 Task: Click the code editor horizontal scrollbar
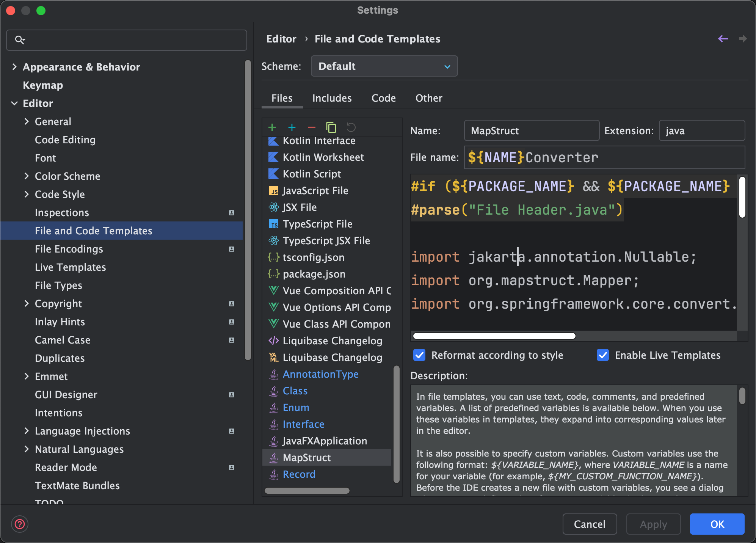pyautogui.click(x=494, y=336)
